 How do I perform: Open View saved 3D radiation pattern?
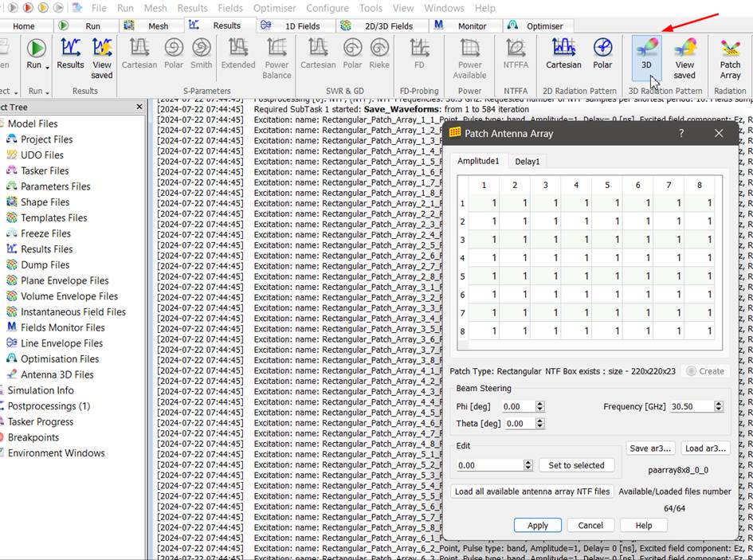[x=684, y=59]
